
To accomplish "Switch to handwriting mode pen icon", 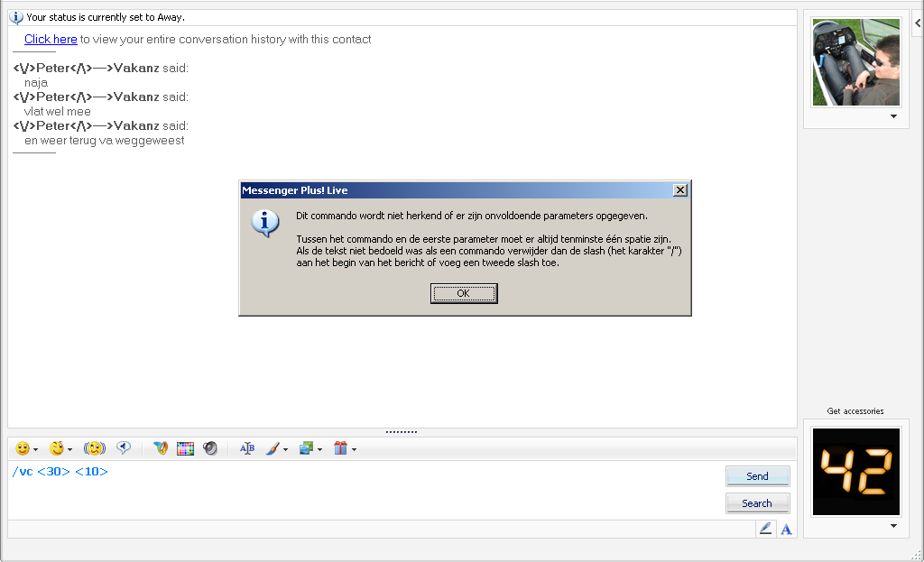I will [765, 529].
